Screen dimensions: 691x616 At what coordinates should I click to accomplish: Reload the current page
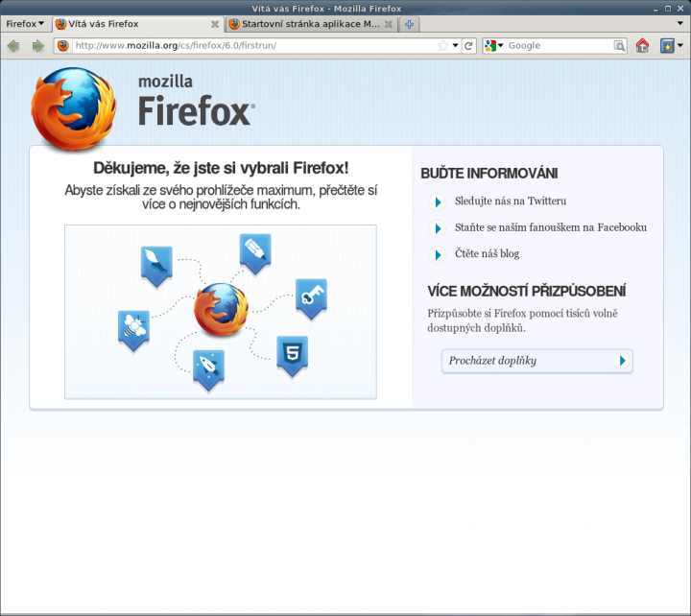[468, 46]
